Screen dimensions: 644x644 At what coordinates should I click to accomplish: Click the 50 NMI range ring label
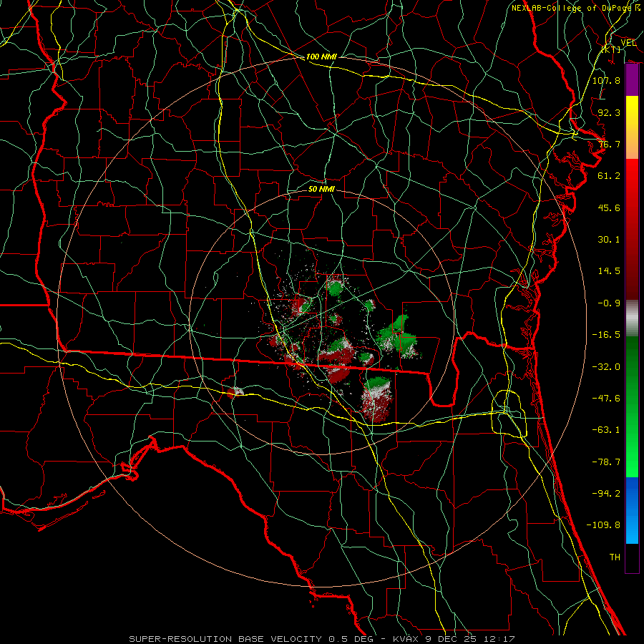[321, 189]
